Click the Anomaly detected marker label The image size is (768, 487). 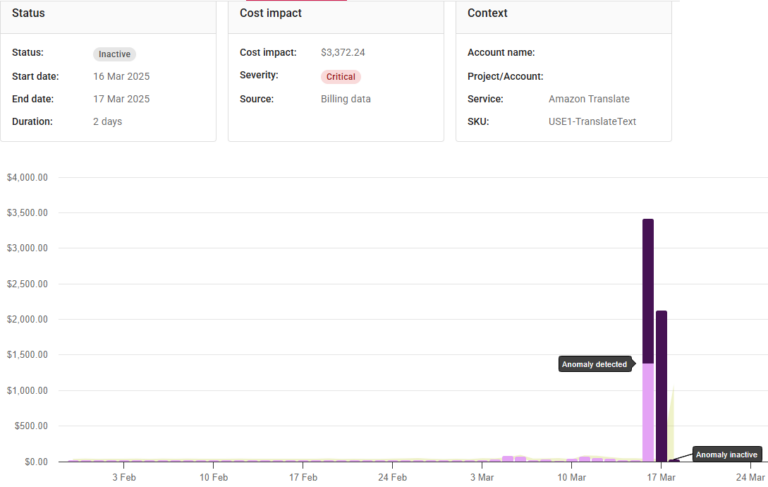click(x=595, y=364)
